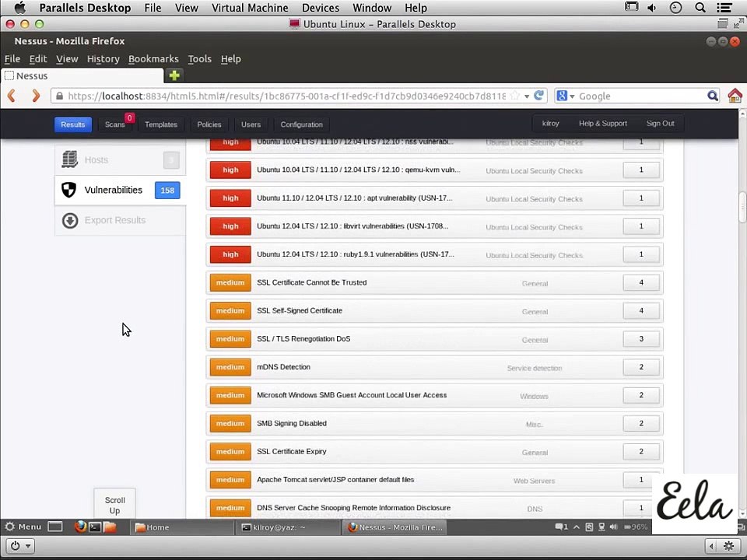Click the kilroy user button
747x560 pixels.
(x=551, y=124)
